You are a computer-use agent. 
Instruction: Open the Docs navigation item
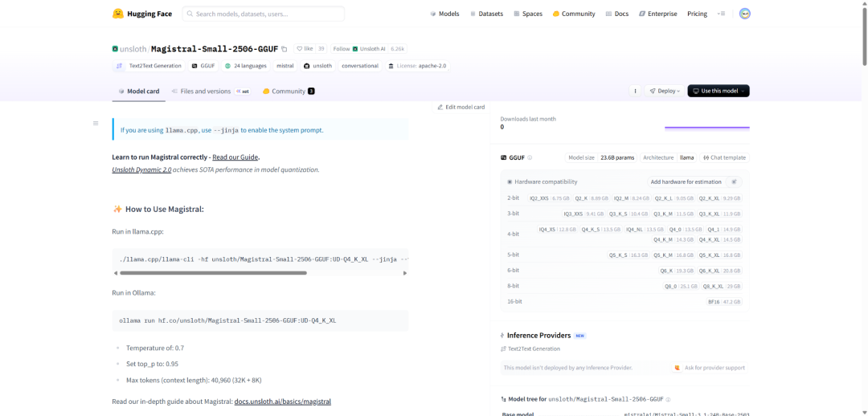[617, 14]
